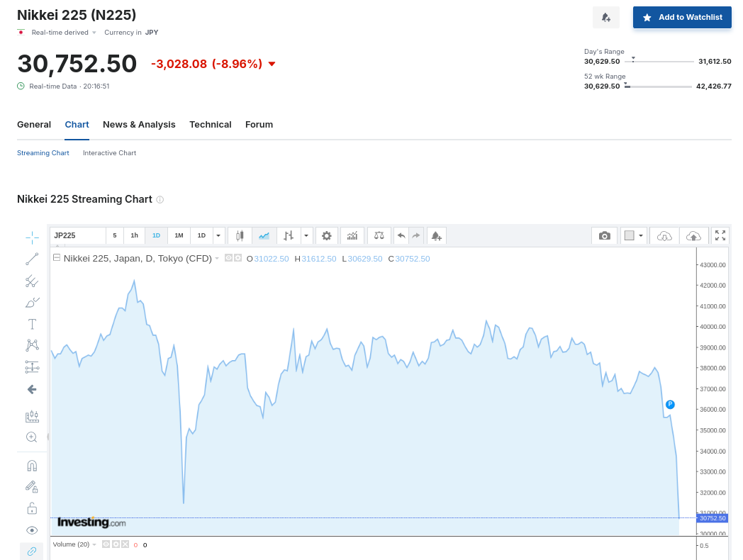Click the layout square swatch

click(x=630, y=235)
